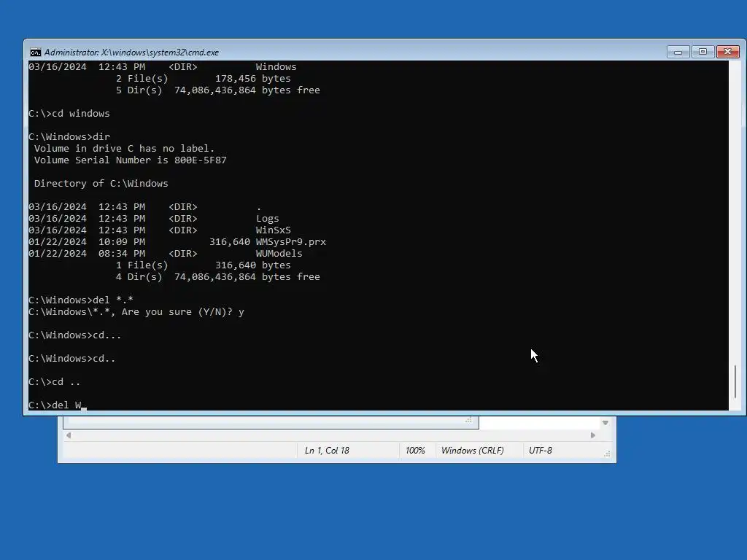
Task: Click the Notepad horizontal scrollbar right arrow
Action: (x=592, y=435)
